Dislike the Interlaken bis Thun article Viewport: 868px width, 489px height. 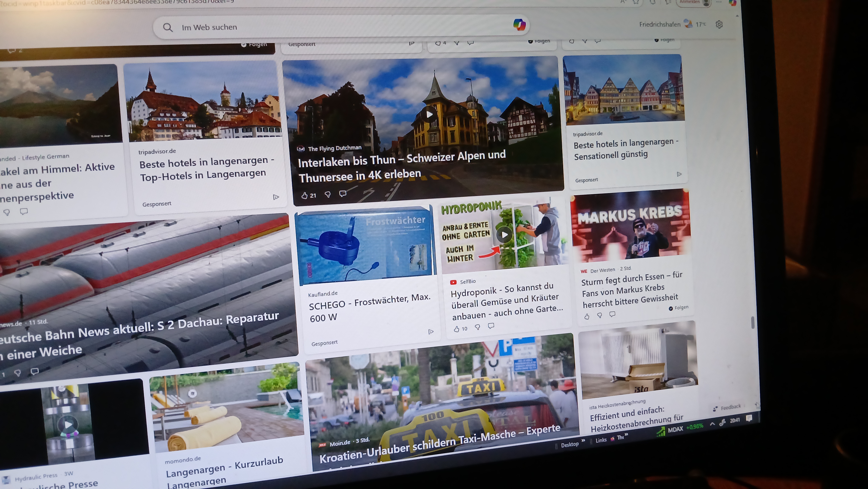click(328, 195)
